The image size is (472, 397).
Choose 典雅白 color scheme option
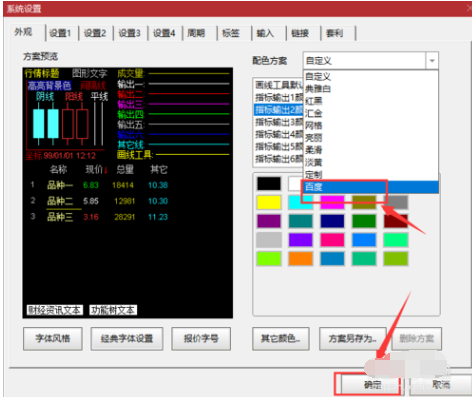(x=370, y=89)
